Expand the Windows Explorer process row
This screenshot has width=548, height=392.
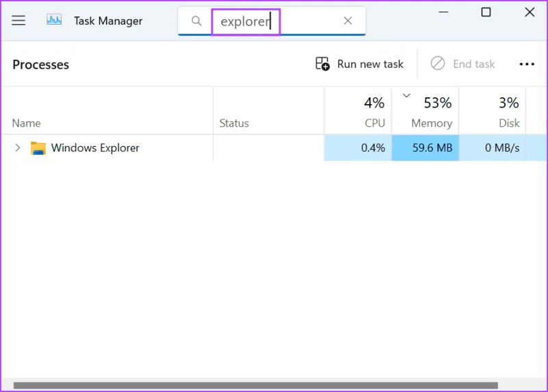click(x=18, y=148)
